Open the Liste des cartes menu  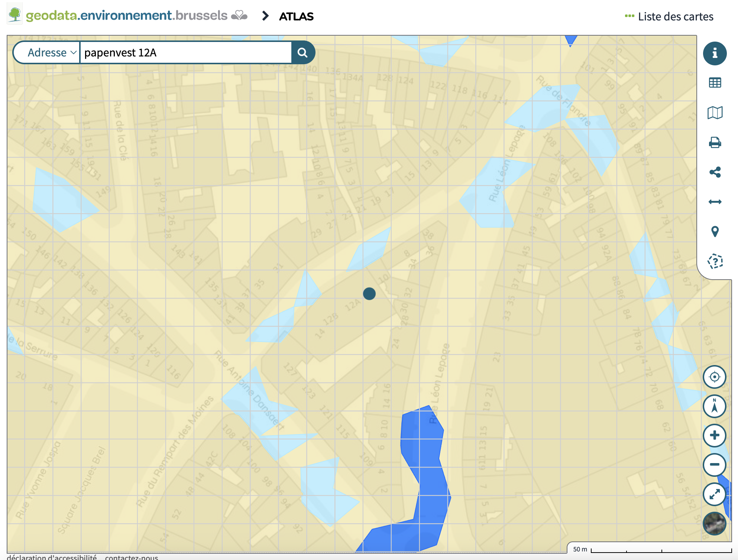669,17
